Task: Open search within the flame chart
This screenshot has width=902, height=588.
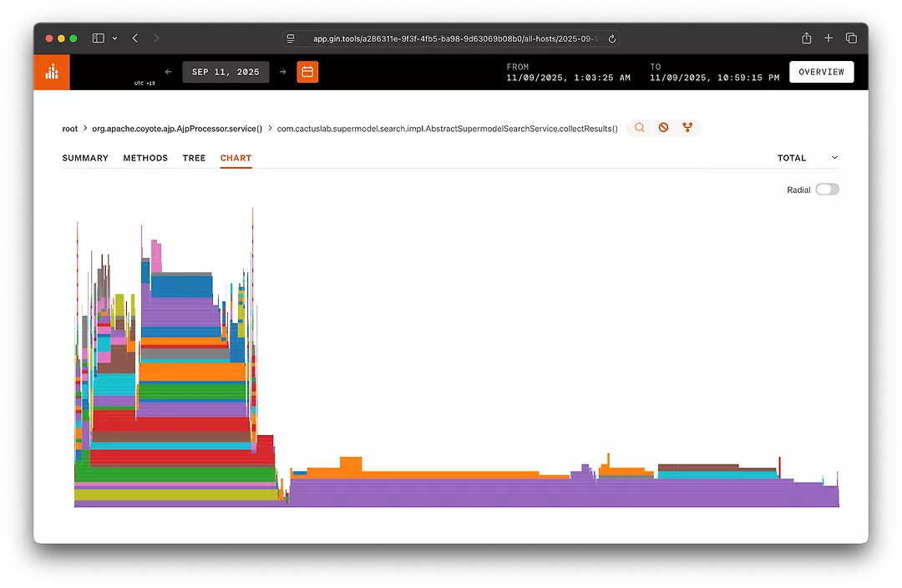Action: point(639,128)
